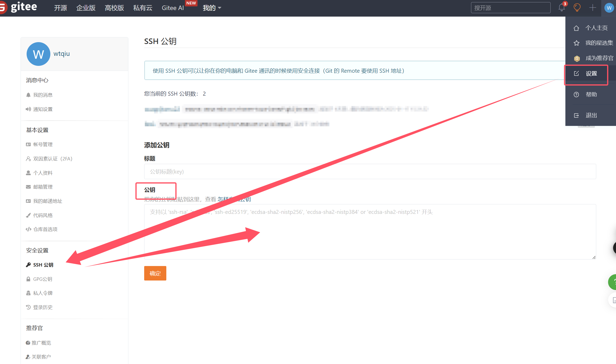The image size is (616, 364).
Task: Open the 私有云 navigation item
Action: (x=143, y=8)
